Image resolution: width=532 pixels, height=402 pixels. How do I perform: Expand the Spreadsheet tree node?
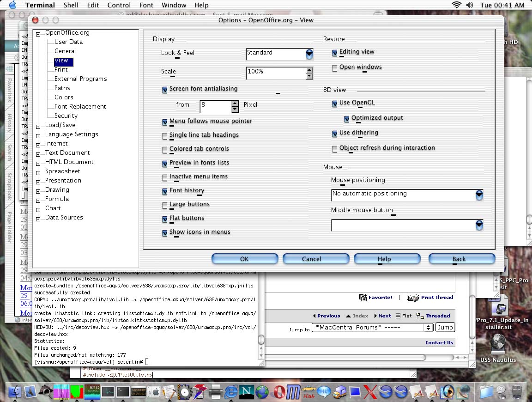(x=38, y=173)
